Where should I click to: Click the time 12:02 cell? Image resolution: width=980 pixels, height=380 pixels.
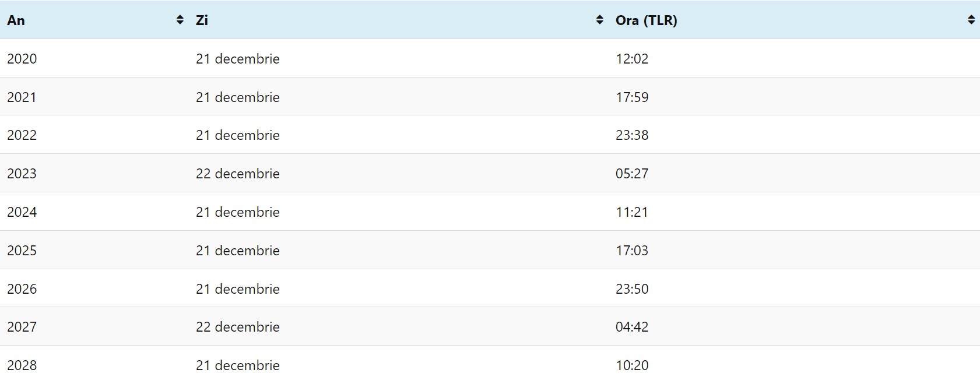point(632,59)
